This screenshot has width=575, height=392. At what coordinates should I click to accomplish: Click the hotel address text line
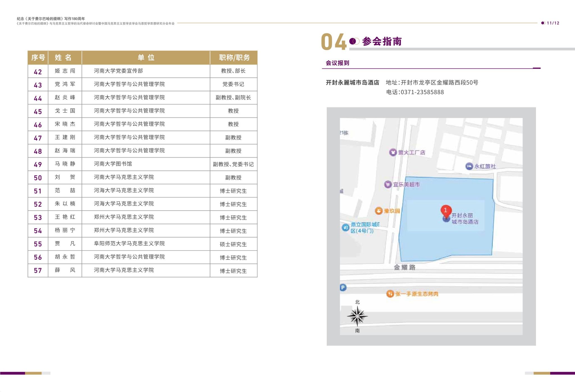coord(432,83)
